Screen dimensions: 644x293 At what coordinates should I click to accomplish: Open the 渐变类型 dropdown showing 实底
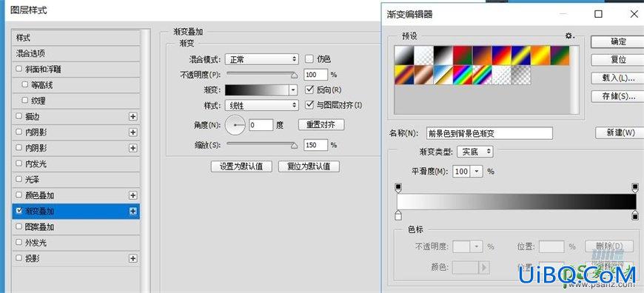click(474, 152)
